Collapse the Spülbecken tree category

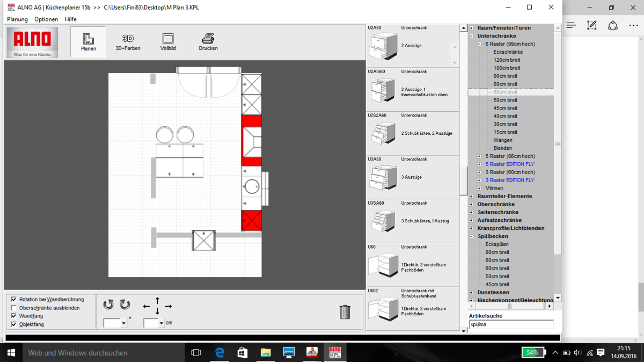[x=471, y=236]
